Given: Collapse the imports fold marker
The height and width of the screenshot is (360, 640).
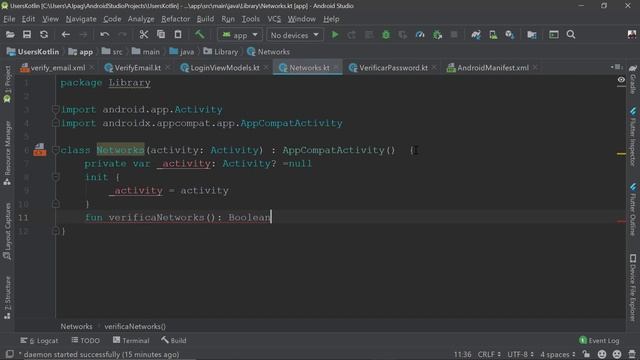Looking at the screenshot, I should click(56, 109).
